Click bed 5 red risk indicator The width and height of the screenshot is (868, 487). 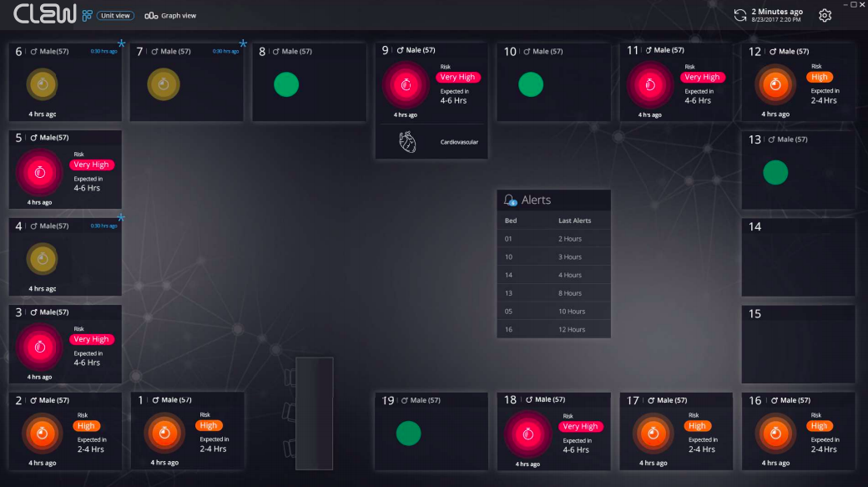click(38, 172)
